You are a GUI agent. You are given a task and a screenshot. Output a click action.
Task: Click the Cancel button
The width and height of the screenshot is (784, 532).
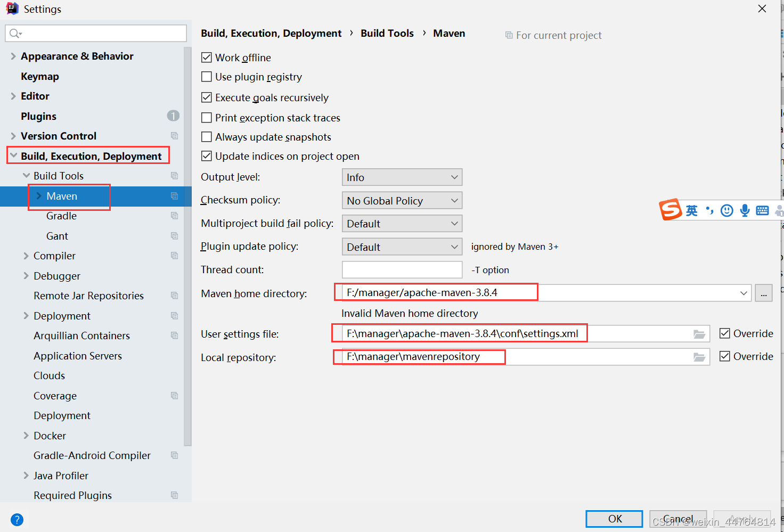[x=678, y=519]
